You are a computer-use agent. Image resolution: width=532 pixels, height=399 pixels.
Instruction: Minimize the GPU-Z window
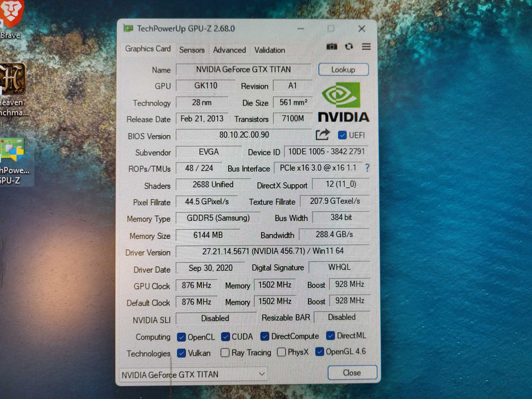coord(300,29)
